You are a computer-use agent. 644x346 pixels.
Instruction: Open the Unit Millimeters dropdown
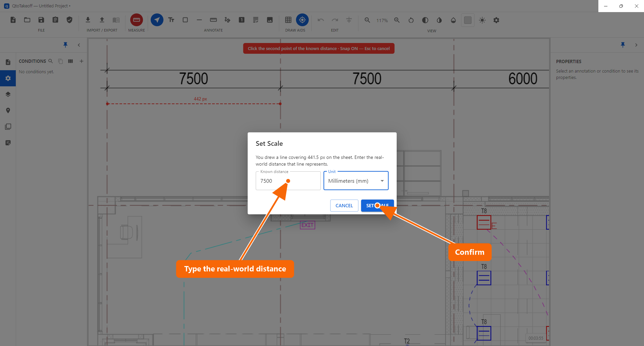356,181
